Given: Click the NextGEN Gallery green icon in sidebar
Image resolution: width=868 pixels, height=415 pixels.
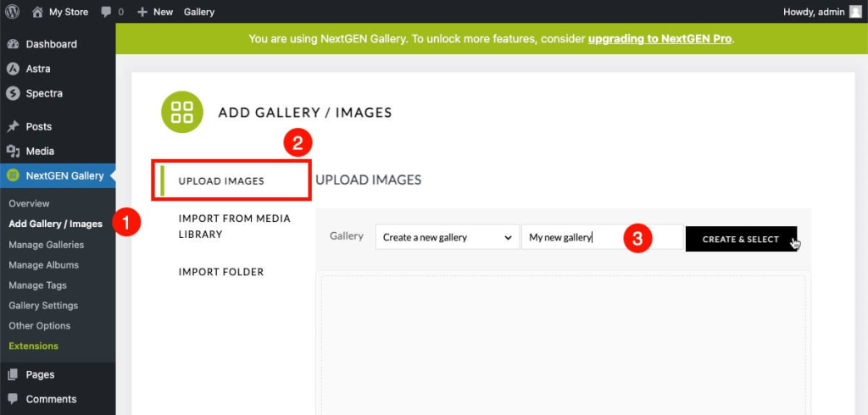Looking at the screenshot, I should pyautogui.click(x=13, y=176).
